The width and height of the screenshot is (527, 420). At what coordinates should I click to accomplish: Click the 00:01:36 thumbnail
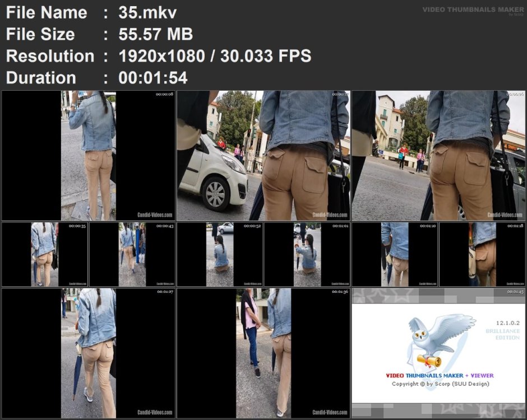point(263,353)
